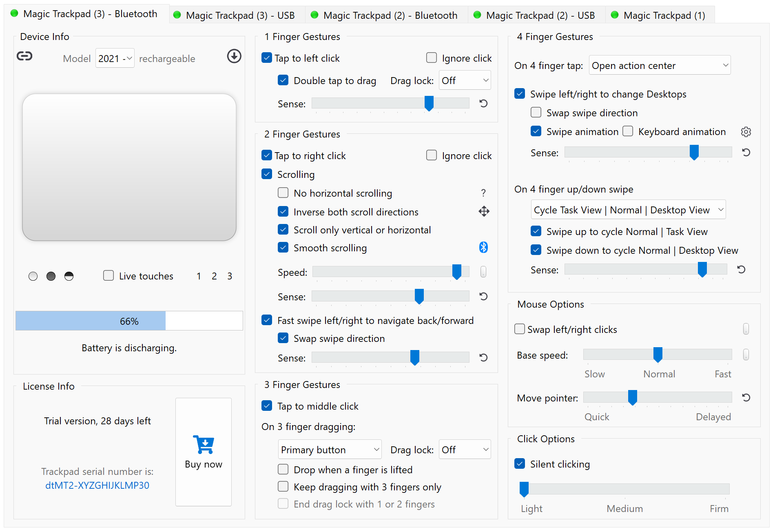Click the Bluetooth icon next to Smooth scrolling
This screenshot has height=532, width=775.
pos(484,247)
